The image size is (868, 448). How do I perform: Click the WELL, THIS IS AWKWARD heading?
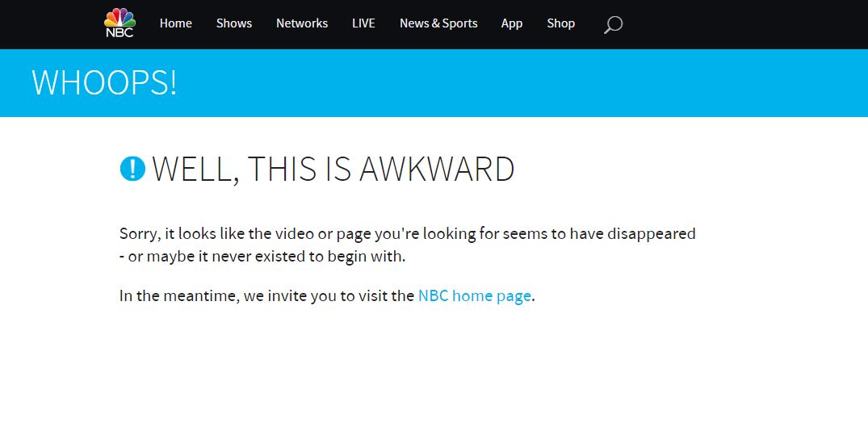(x=333, y=170)
